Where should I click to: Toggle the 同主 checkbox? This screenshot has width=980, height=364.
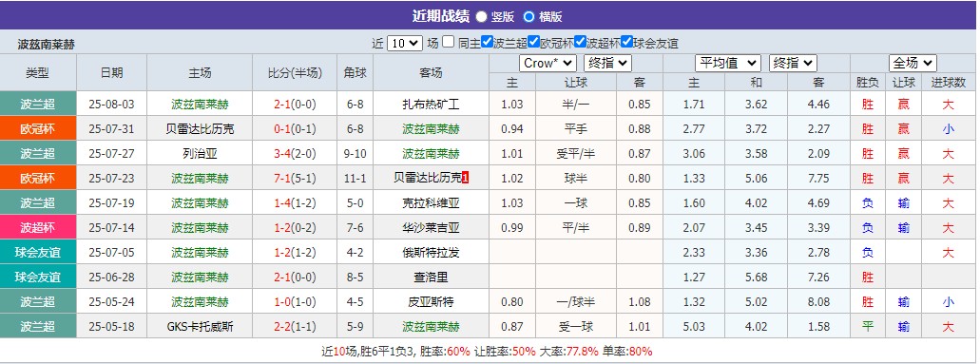click(448, 42)
